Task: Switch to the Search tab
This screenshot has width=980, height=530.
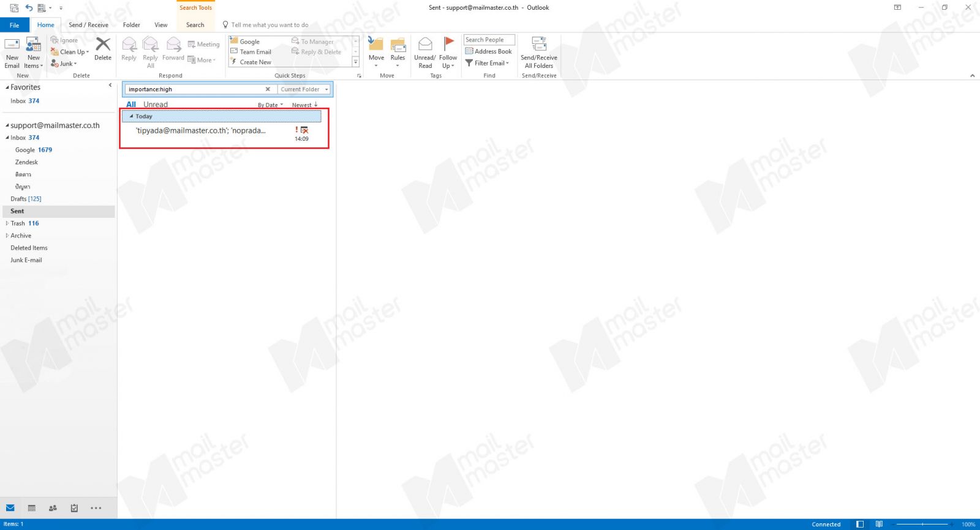Action: [195, 25]
